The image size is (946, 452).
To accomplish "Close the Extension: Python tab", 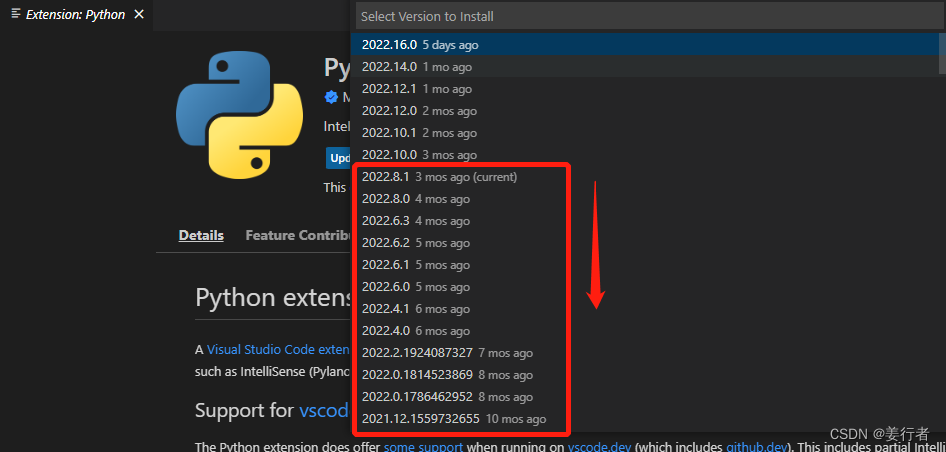I will [139, 14].
